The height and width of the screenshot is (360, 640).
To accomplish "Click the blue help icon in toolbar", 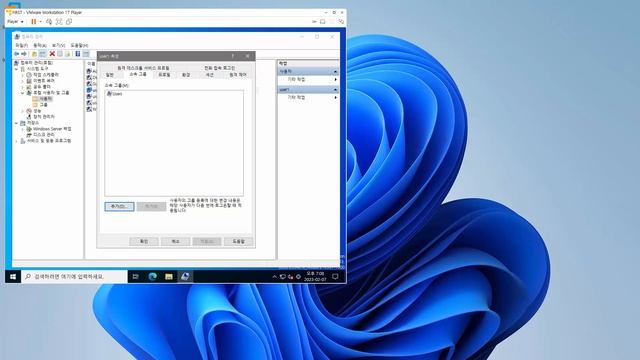I will pyautogui.click(x=78, y=54).
